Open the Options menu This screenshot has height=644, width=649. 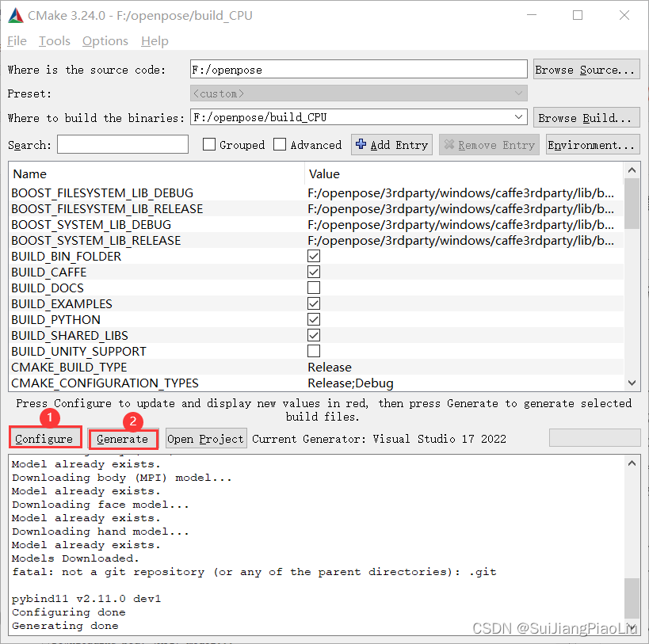[105, 41]
